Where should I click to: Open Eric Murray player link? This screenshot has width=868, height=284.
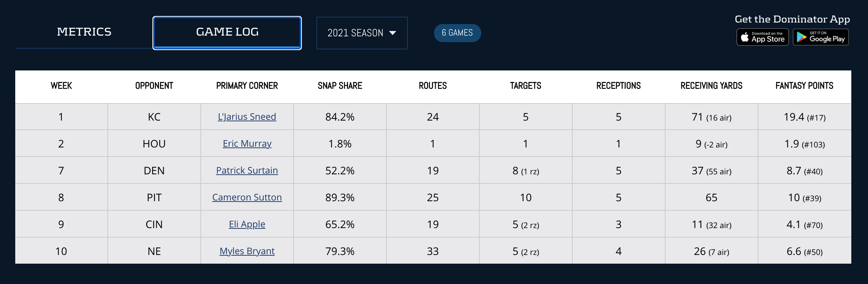pos(247,144)
